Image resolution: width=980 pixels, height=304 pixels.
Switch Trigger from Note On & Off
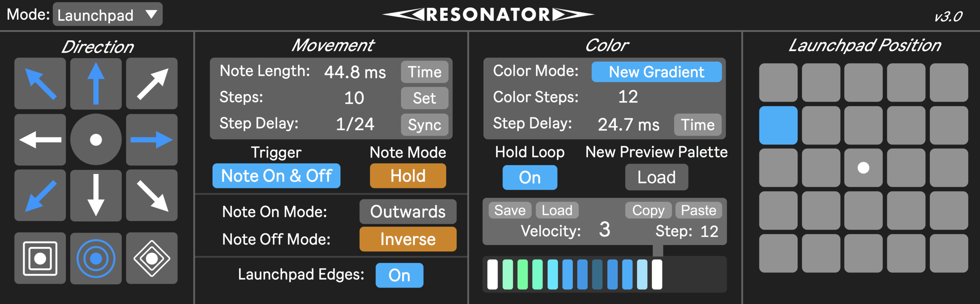coord(276,176)
